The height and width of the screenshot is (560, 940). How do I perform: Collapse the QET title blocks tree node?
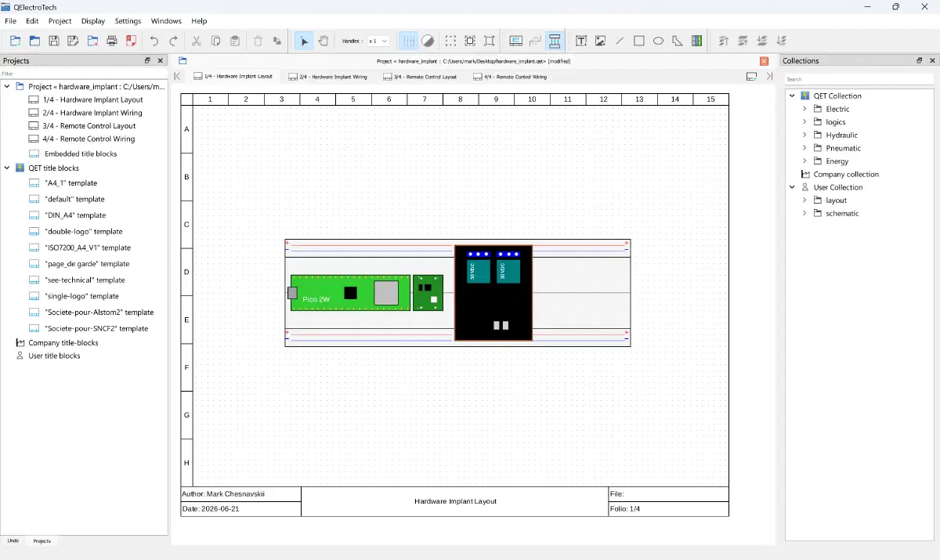[7, 168]
